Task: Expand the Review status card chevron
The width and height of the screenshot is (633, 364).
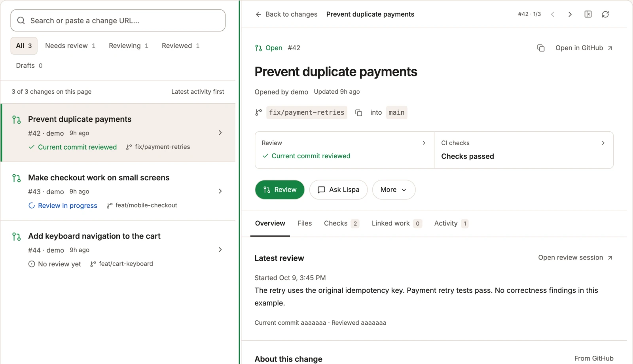Action: pyautogui.click(x=424, y=143)
